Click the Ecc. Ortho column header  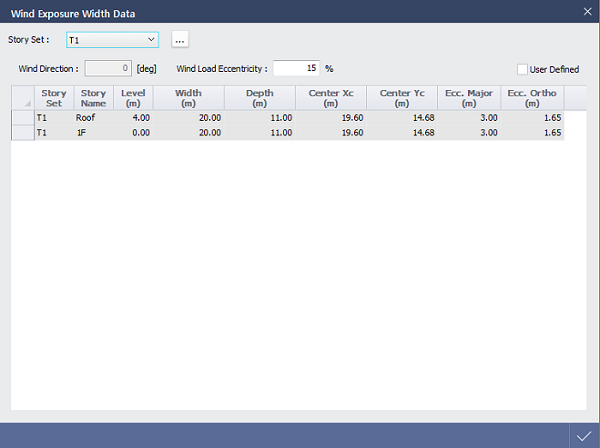click(532, 98)
